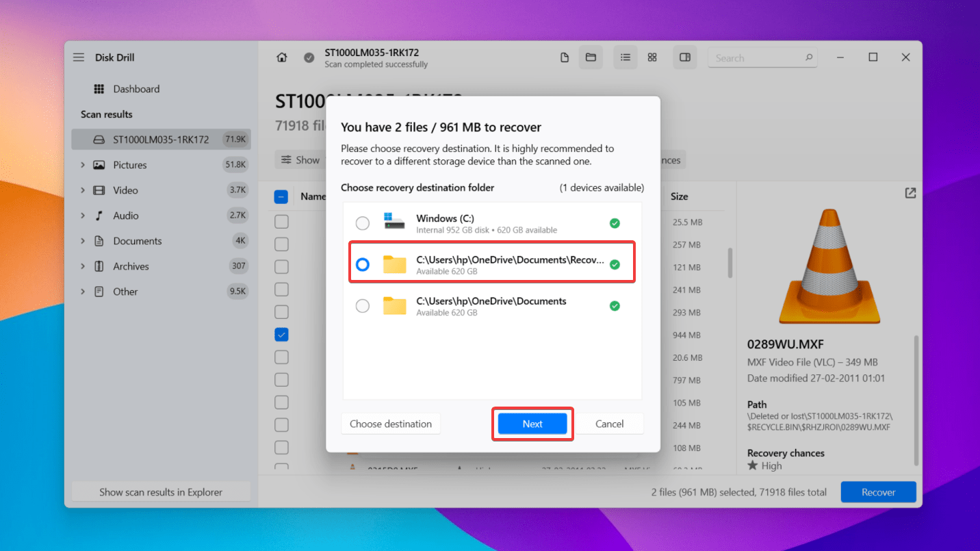Click Cancel in the recovery dialog
Screen dimensions: 980x551
(x=609, y=424)
